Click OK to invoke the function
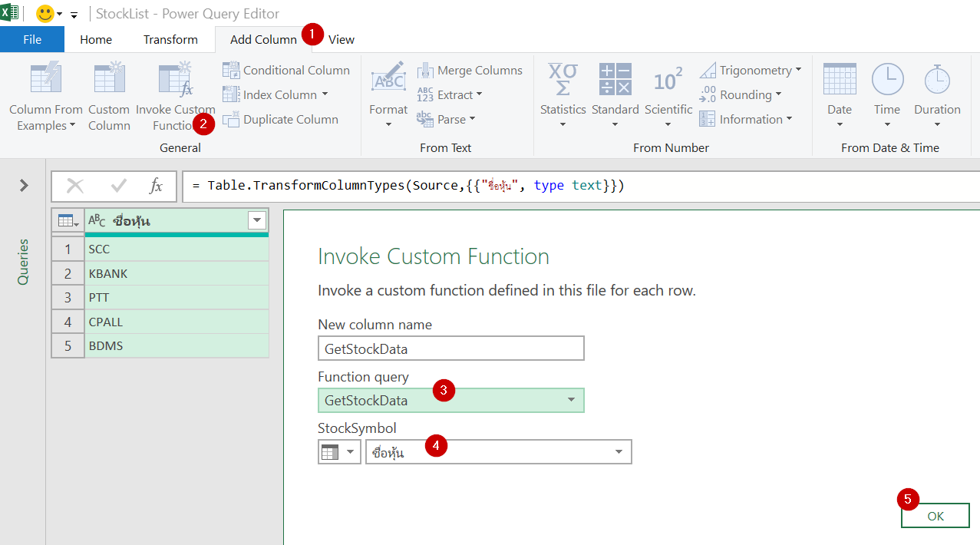The image size is (980, 545). 935,515
